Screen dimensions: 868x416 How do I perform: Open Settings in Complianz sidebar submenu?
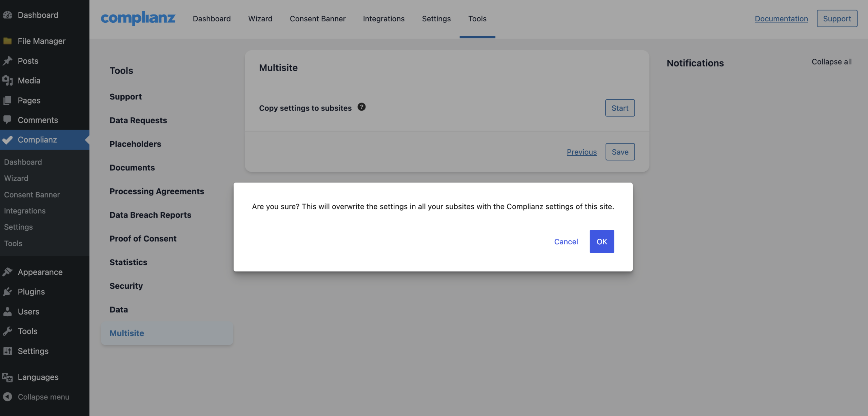click(x=18, y=227)
